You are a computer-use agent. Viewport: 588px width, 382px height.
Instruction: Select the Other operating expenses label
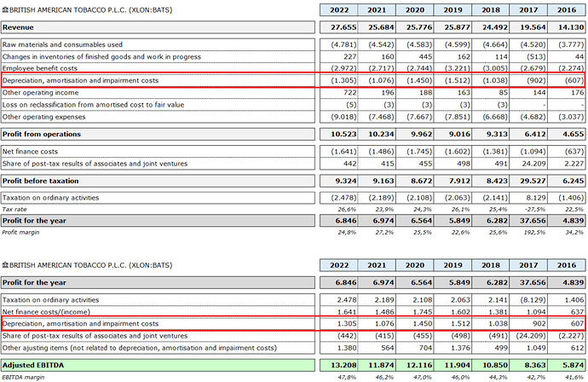point(43,117)
